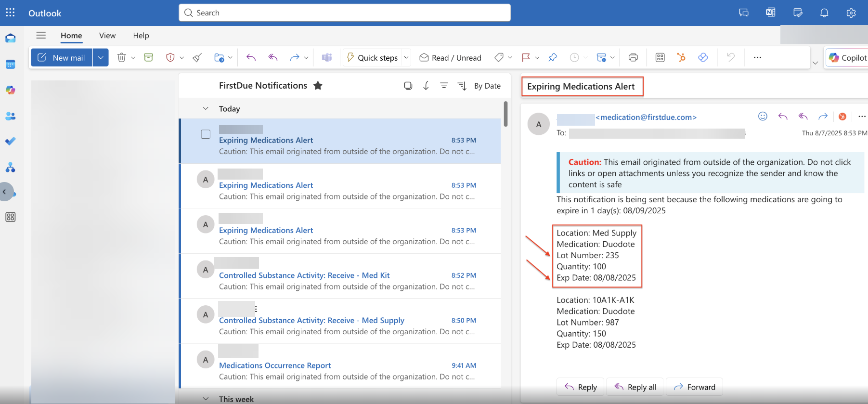Click the emoji reaction smiley icon
Image resolution: width=868 pixels, height=404 pixels.
click(x=763, y=116)
